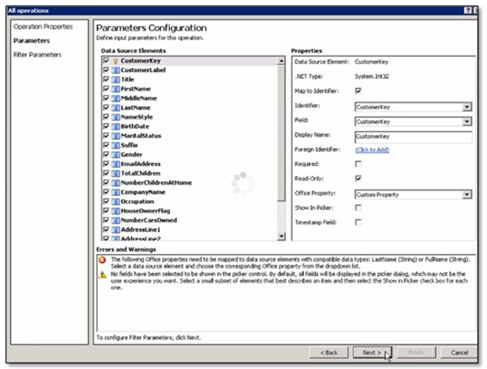Click the NameStyle field icon
The image size is (487, 369).
[x=115, y=117]
